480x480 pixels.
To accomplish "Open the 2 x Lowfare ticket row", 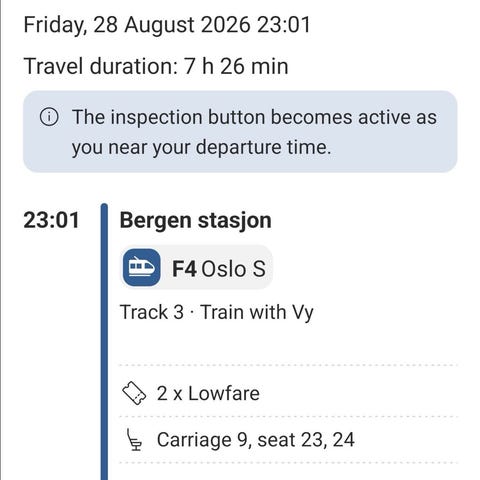I will point(288,393).
